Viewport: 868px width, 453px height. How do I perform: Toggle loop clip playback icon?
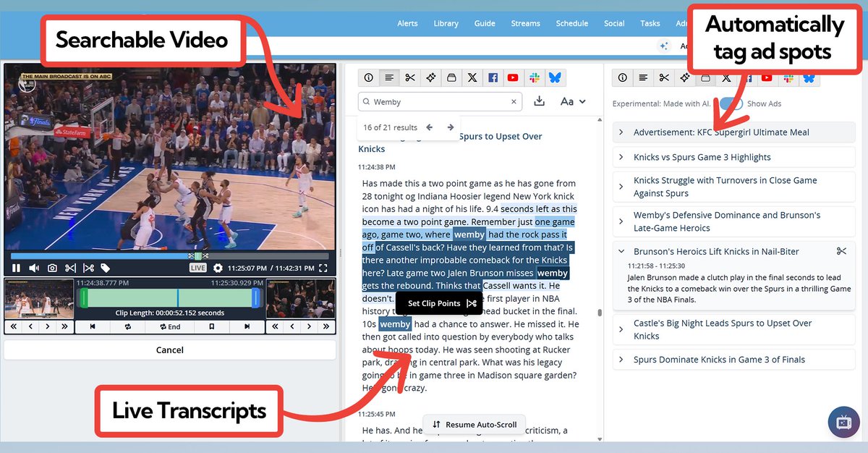[x=128, y=326]
